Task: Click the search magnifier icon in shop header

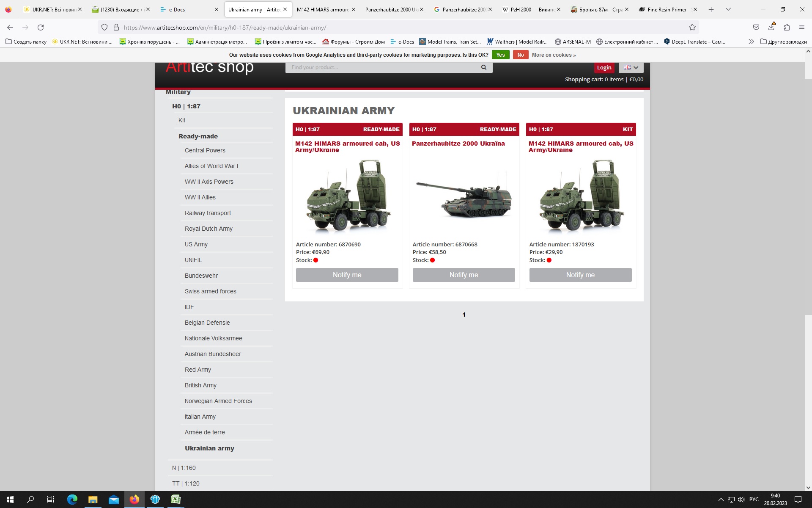Action: 483,67
